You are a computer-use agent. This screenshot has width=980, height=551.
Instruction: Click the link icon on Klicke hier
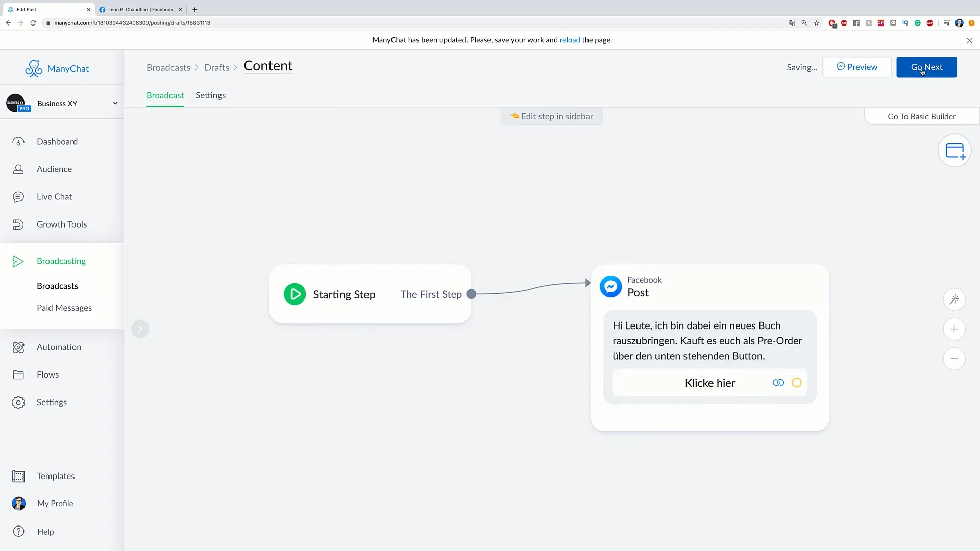coord(778,383)
